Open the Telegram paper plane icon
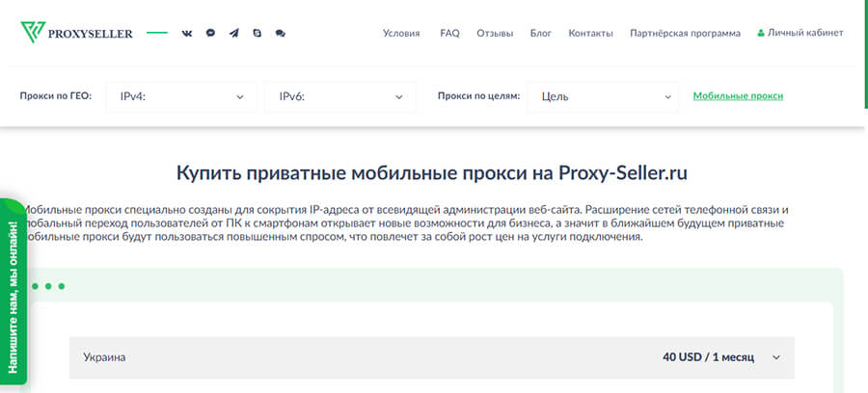Image resolution: width=868 pixels, height=393 pixels. [x=233, y=33]
